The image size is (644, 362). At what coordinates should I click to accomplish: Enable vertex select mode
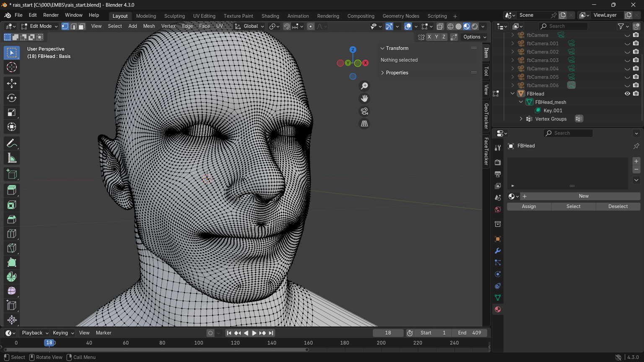(65, 26)
